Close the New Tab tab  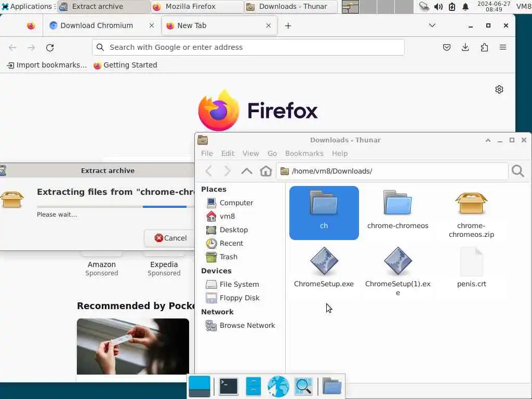pos(269,25)
